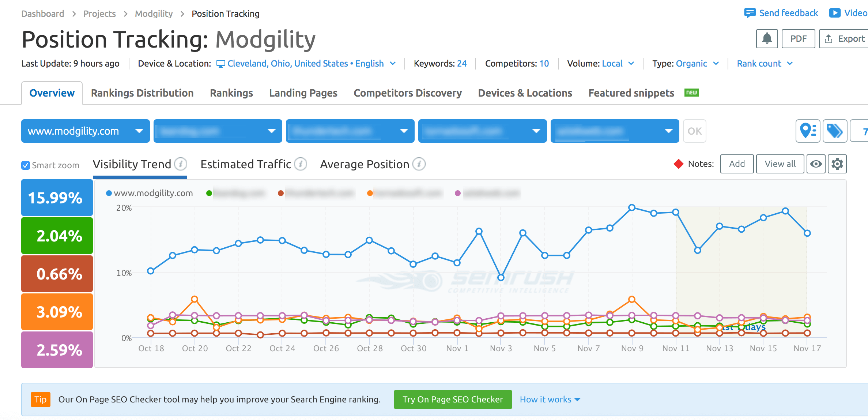
Task: Click orange data point peak at Oct 20
Action: pos(195,299)
